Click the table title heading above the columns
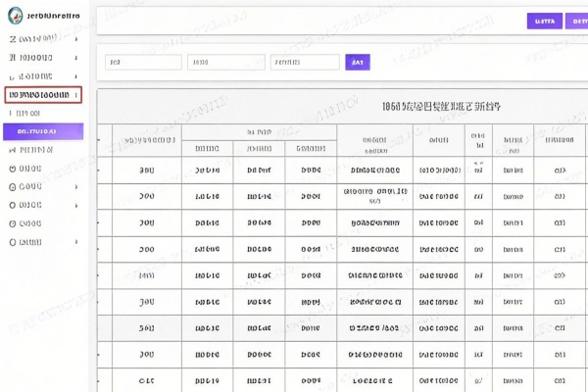This screenshot has height=392, width=588. [x=434, y=105]
